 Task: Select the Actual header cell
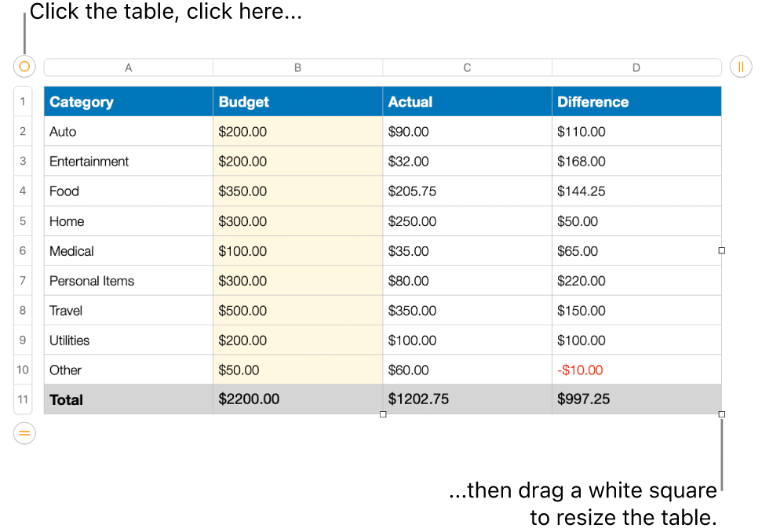tap(467, 101)
